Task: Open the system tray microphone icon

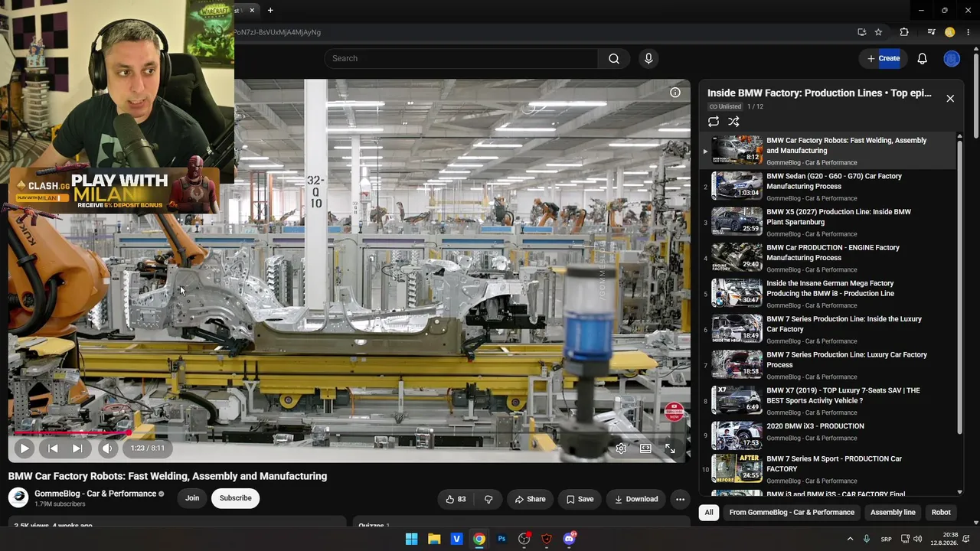Action: (867, 539)
